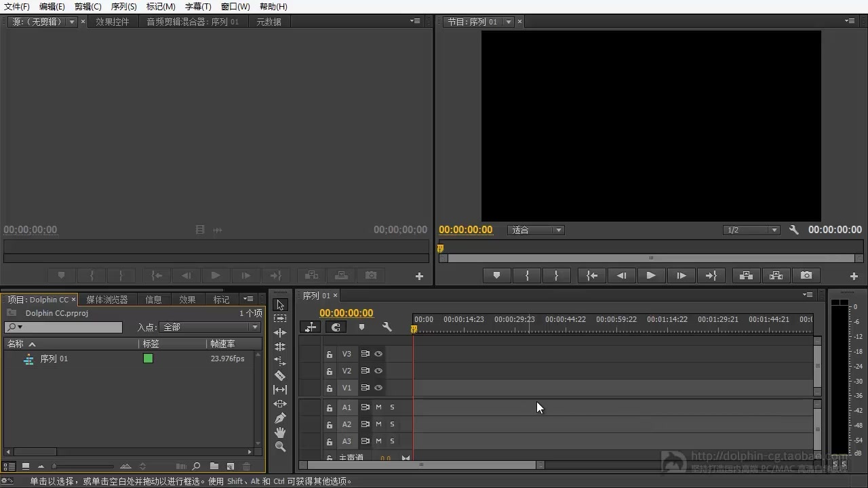Click Lift button in Program monitor
868x488 pixels.
[x=746, y=276]
